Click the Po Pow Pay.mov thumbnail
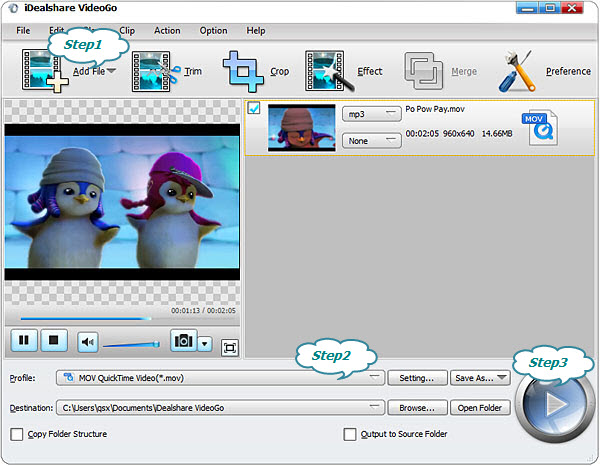The image size is (600, 466). (302, 127)
